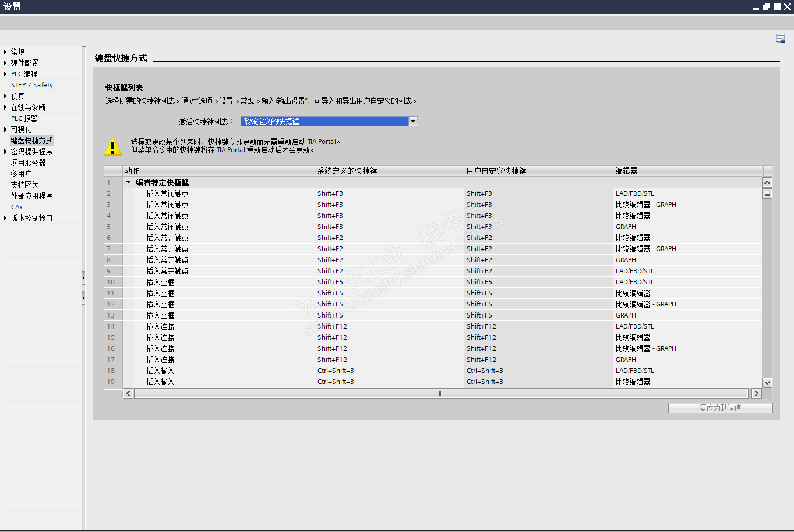This screenshot has height=532, width=794.
Task: Select the 编者特定快捷键 group row label
Action: (x=163, y=182)
